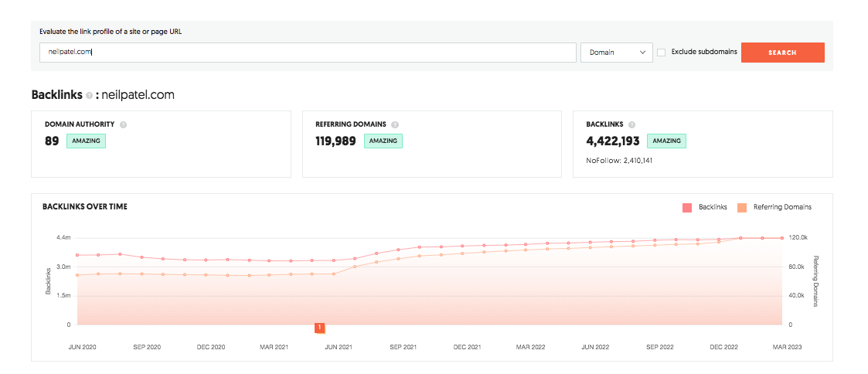The height and width of the screenshot is (374, 868).
Task: Click the orange timeline marker labeled 1
Action: pos(319,328)
